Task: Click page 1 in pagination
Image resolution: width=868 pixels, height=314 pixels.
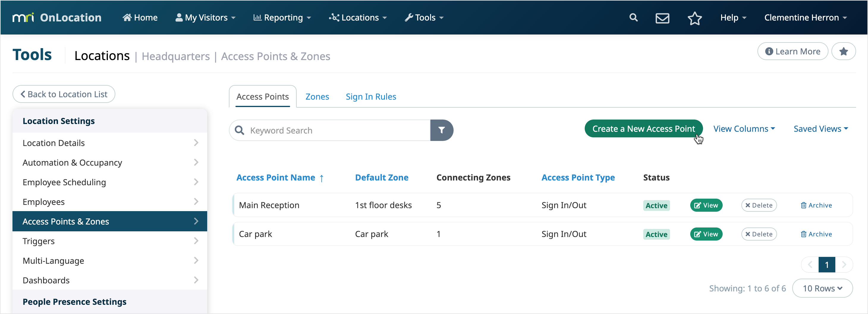Action: point(827,265)
